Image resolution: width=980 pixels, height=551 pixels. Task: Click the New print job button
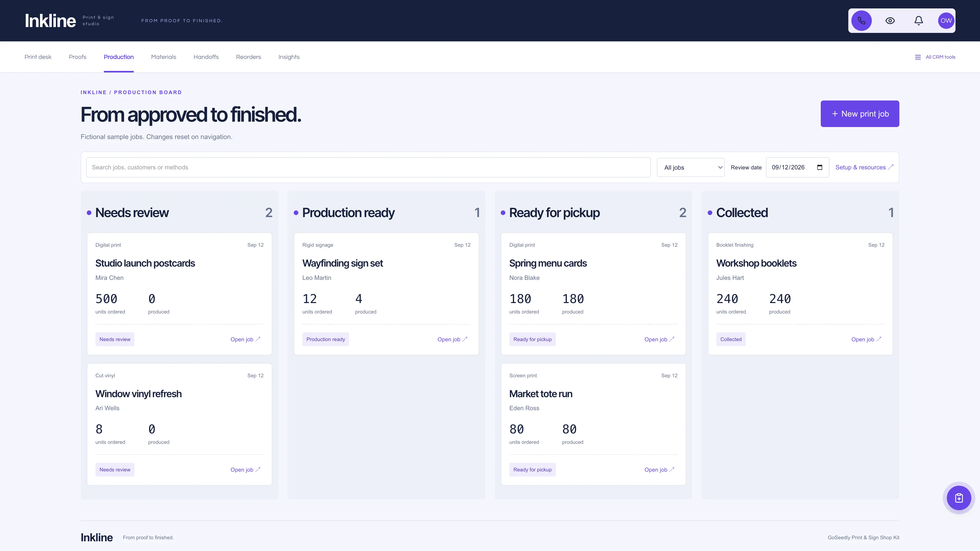point(860,114)
